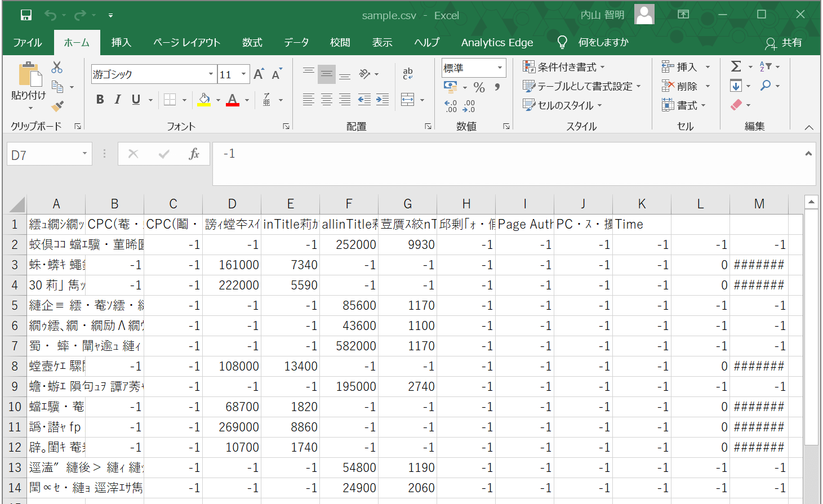Open the Fill Color dropdown arrow

pyautogui.click(x=217, y=99)
